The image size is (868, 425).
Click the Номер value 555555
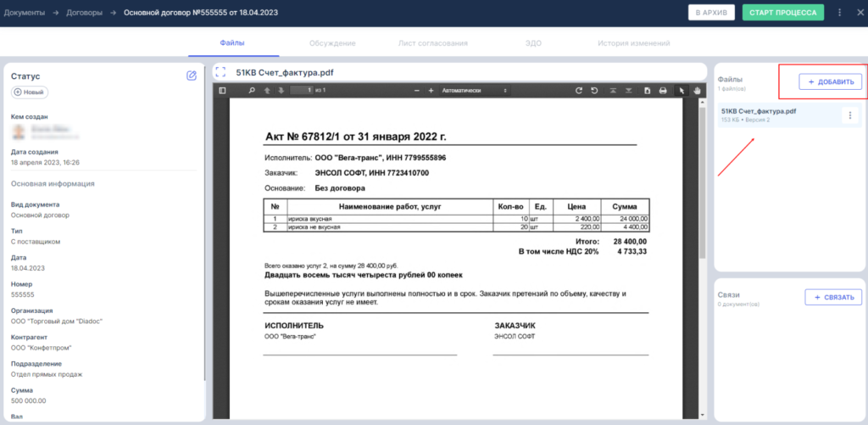(22, 294)
